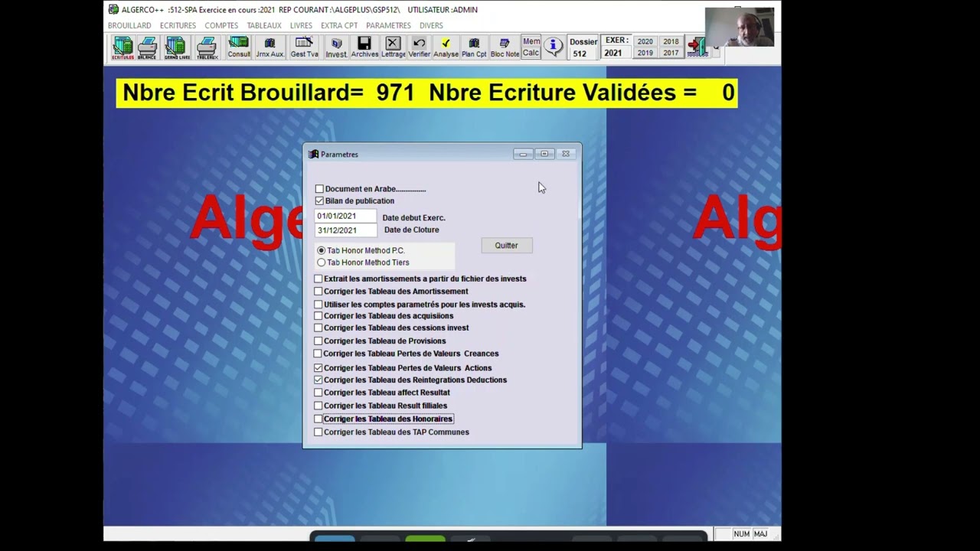Uncheck Corriger Tableau des Reintegrations Deductions
The height and width of the screenshot is (551, 980).
[318, 380]
